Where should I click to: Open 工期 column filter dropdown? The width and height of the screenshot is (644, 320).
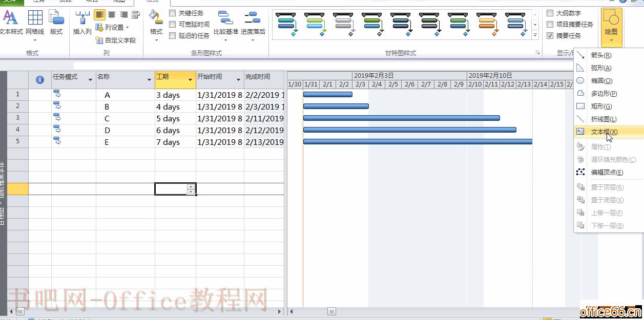click(x=190, y=80)
